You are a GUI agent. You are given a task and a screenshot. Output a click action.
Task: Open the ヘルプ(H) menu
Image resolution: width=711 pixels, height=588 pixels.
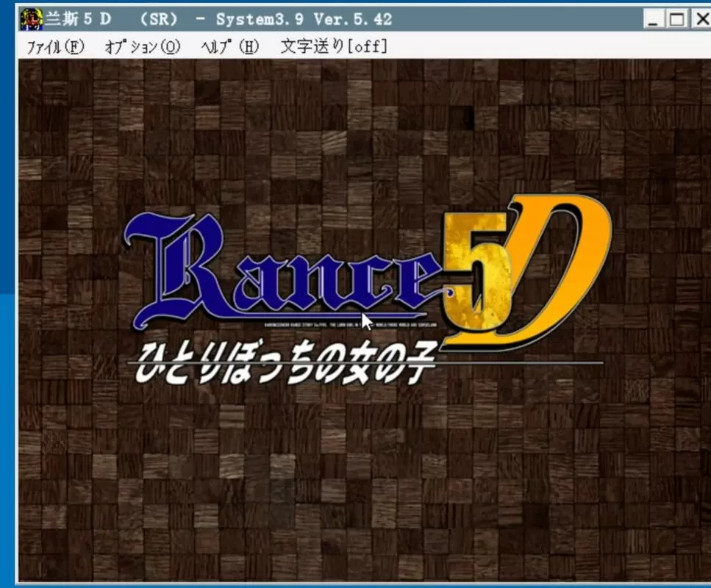230,47
